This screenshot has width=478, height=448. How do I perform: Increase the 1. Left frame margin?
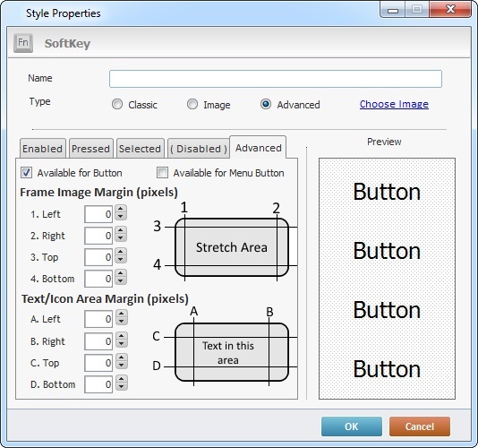pyautogui.click(x=121, y=210)
